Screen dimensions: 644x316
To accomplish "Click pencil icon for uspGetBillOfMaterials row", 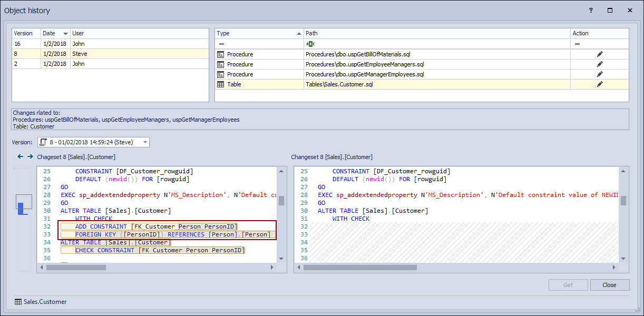I will [x=599, y=54].
